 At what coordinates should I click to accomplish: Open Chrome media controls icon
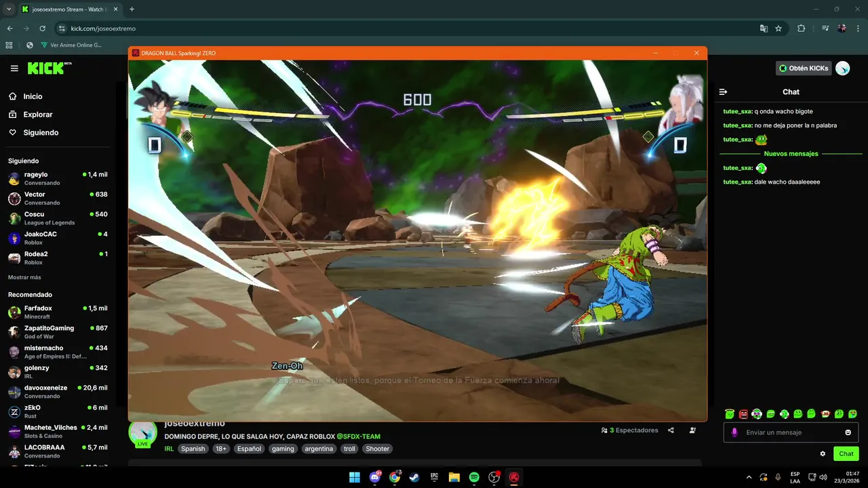pos(825,28)
